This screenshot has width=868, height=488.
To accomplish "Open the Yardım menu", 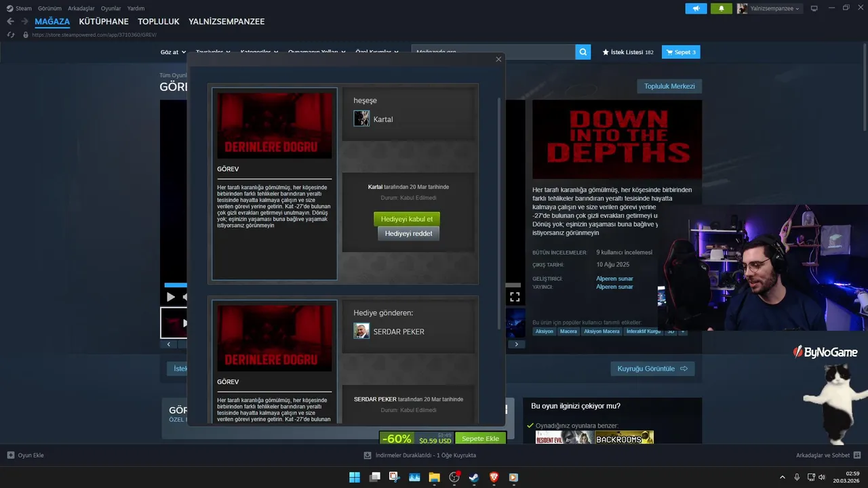I will tap(136, 8).
